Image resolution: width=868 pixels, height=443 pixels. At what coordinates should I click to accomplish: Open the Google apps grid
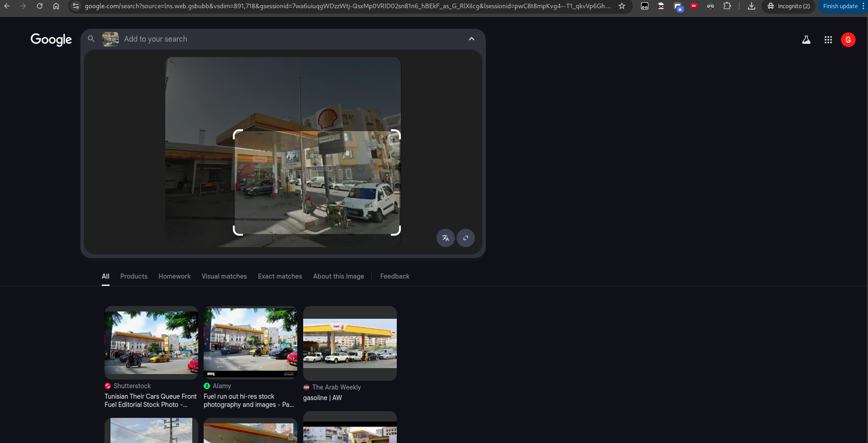pyautogui.click(x=828, y=40)
